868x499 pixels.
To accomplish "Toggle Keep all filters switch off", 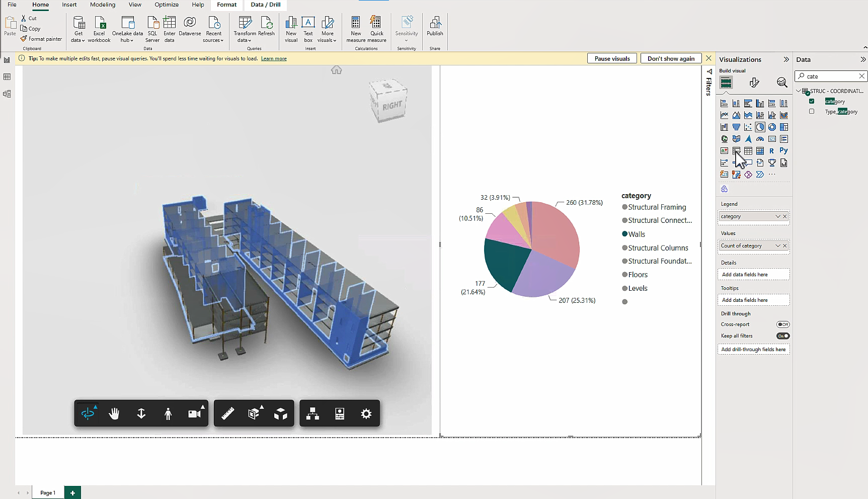I will coord(783,336).
